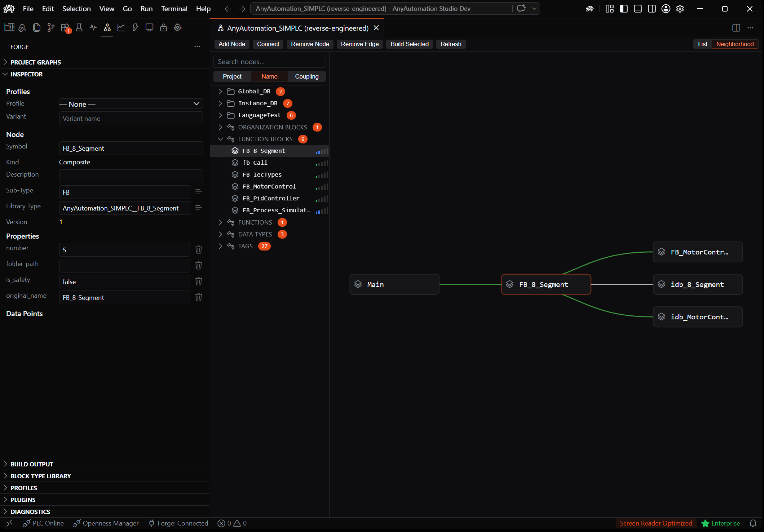Open the pulse monitoring icon
The height and width of the screenshot is (532, 764).
pyautogui.click(x=93, y=27)
